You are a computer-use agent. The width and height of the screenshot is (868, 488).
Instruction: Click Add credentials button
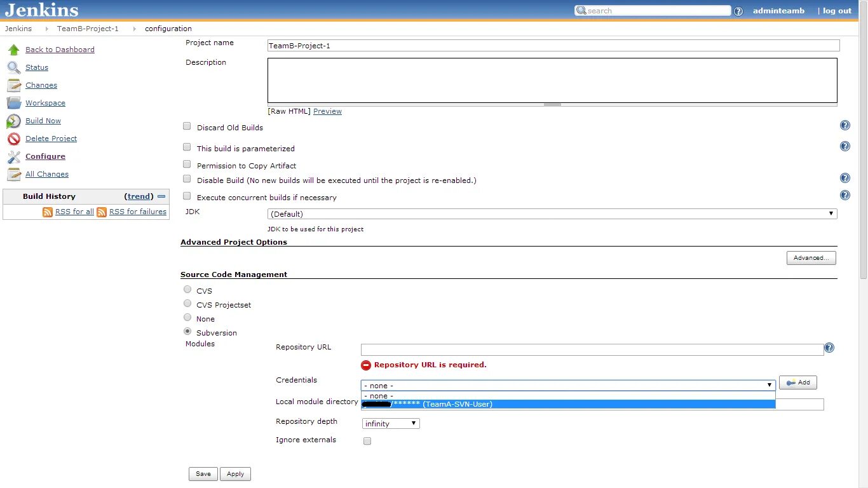click(x=798, y=383)
